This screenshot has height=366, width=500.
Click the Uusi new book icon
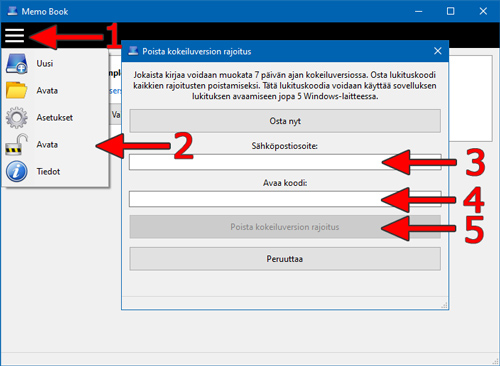click(17, 63)
